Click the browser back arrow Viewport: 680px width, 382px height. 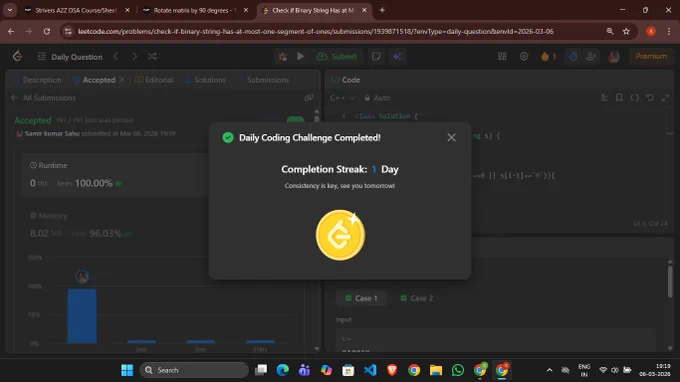[11, 32]
